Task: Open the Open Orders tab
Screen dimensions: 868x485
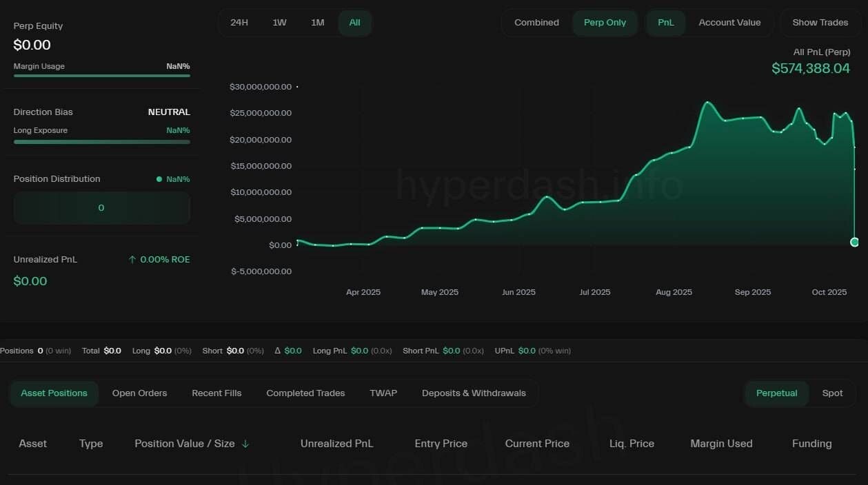Action: (x=139, y=393)
